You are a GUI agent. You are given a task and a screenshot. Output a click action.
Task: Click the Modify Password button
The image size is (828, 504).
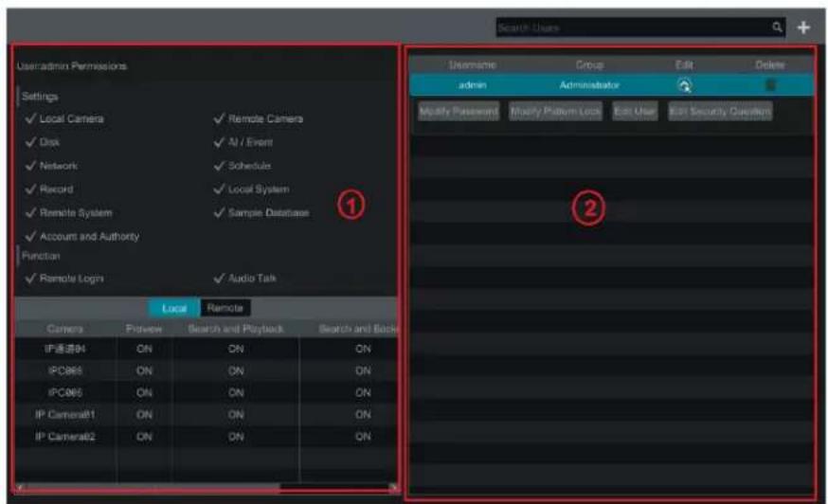tap(459, 112)
